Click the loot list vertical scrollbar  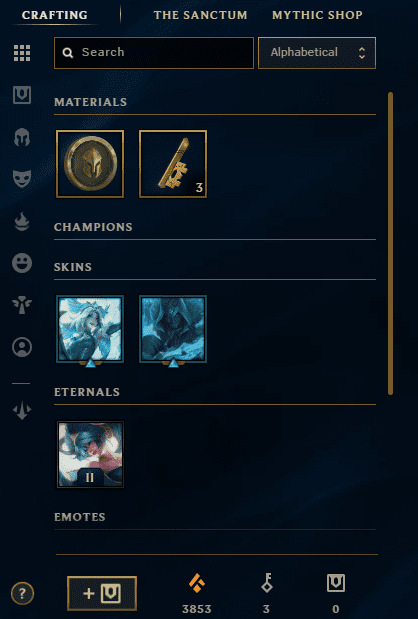click(x=390, y=244)
